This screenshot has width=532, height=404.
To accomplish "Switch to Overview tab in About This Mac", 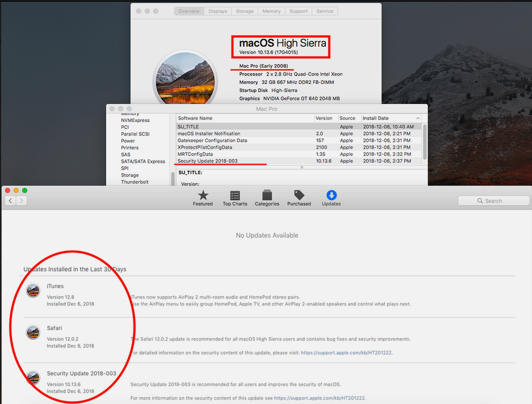I will [x=189, y=11].
